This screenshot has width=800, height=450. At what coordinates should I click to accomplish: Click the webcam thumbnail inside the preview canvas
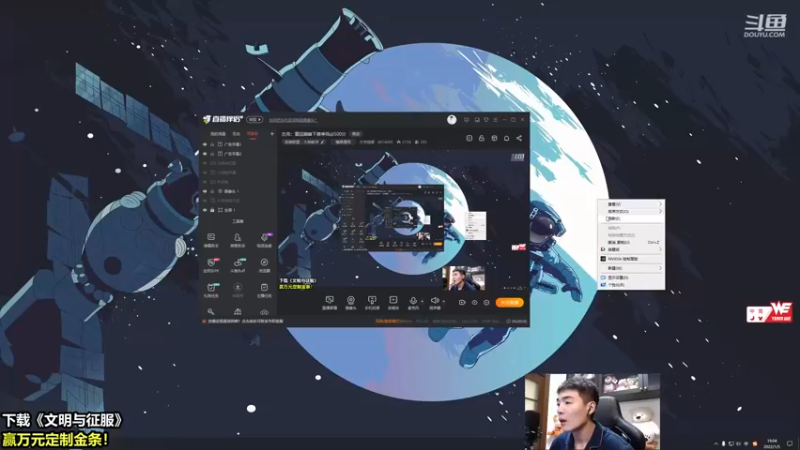click(463, 278)
